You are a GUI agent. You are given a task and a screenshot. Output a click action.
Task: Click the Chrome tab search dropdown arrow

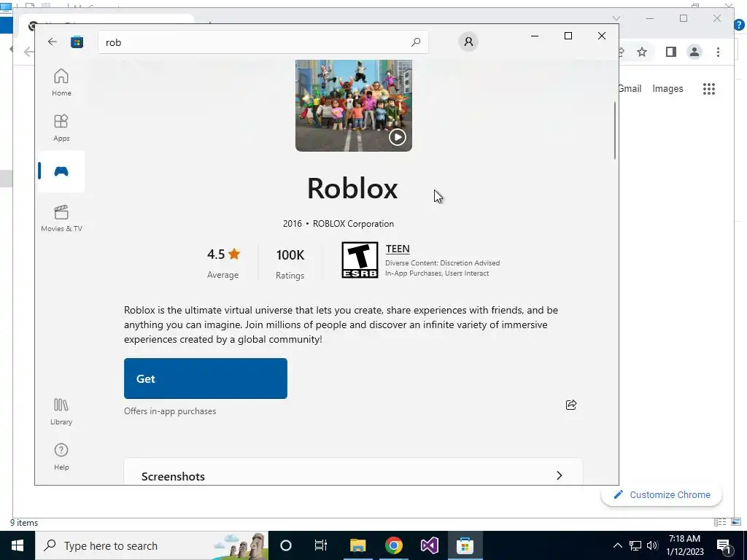(616, 18)
